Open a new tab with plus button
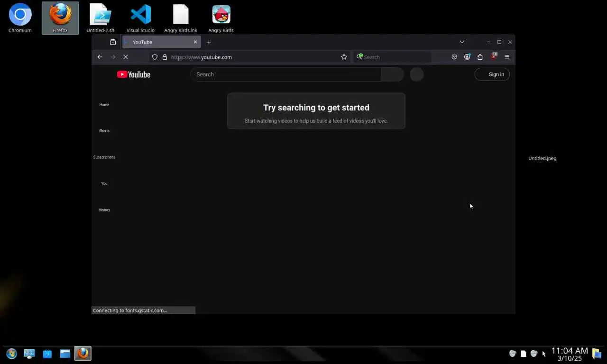The width and height of the screenshot is (607, 364). [209, 42]
